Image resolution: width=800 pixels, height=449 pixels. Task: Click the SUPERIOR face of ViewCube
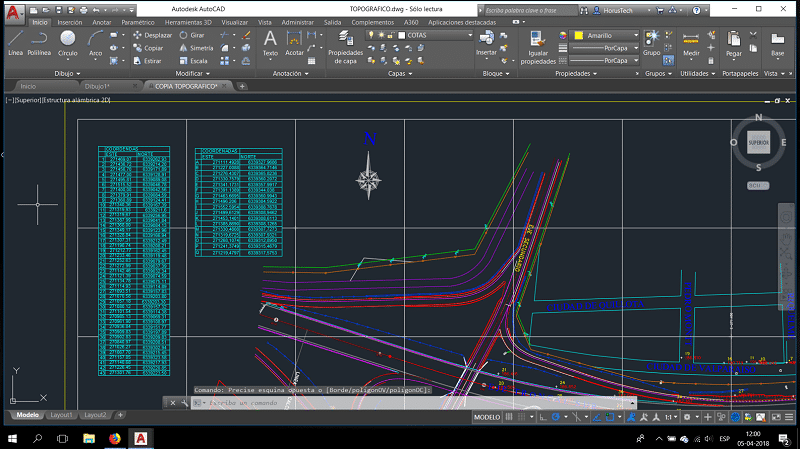pyautogui.click(x=758, y=142)
